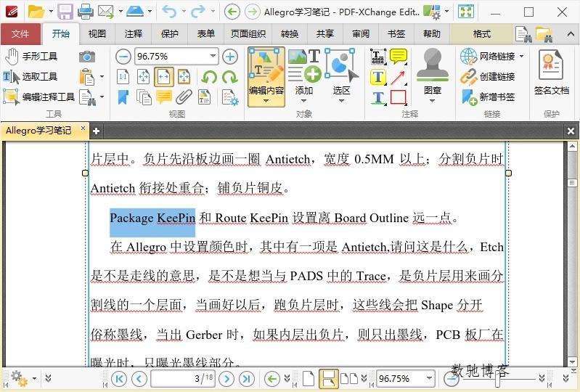The height and width of the screenshot is (392, 580).
Task: Click Web Links (网络链接)
Action: click(x=488, y=56)
